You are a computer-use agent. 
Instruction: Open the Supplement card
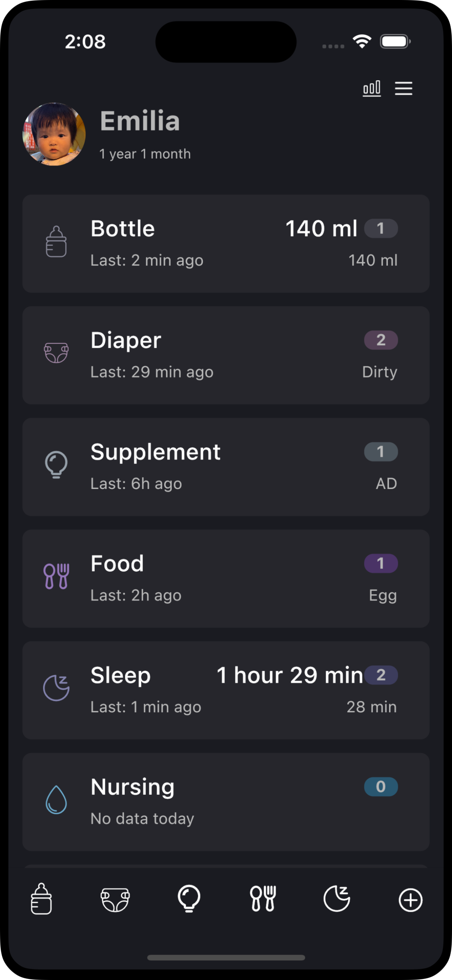pyautogui.click(x=226, y=467)
